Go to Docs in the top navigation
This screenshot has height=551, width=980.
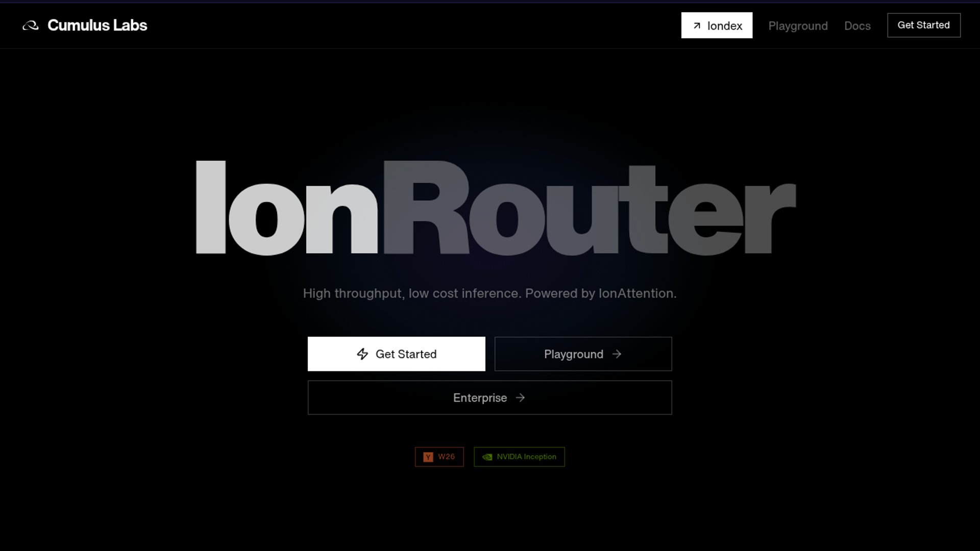[x=857, y=26]
